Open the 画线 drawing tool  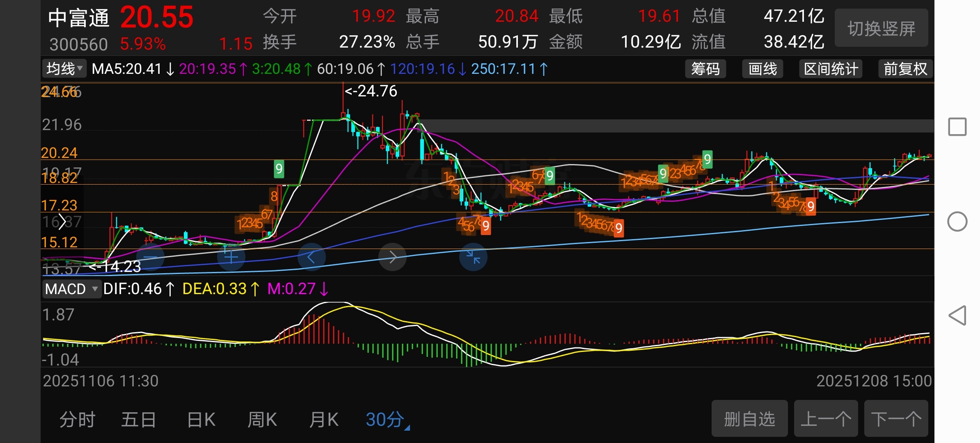[762, 69]
